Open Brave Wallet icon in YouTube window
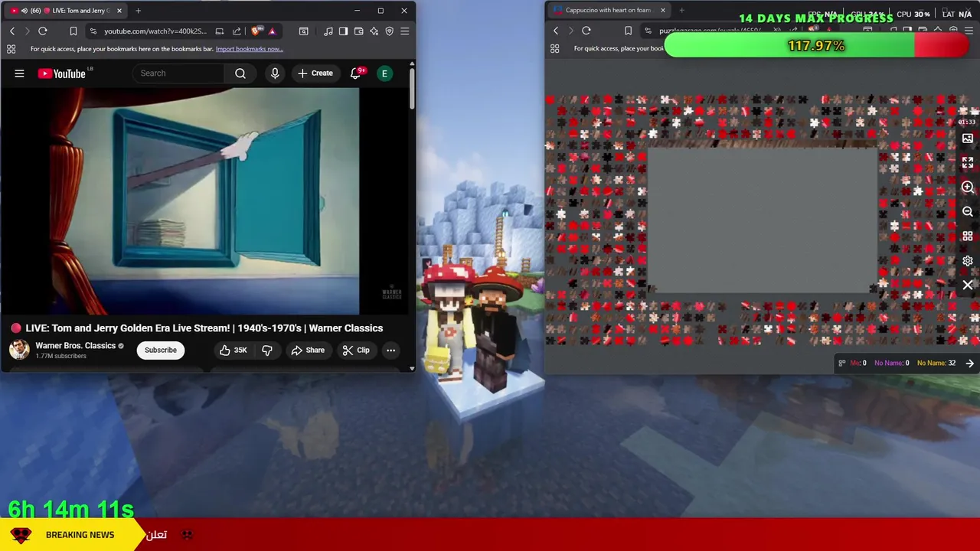Screen dimensions: 980x551 359,31
